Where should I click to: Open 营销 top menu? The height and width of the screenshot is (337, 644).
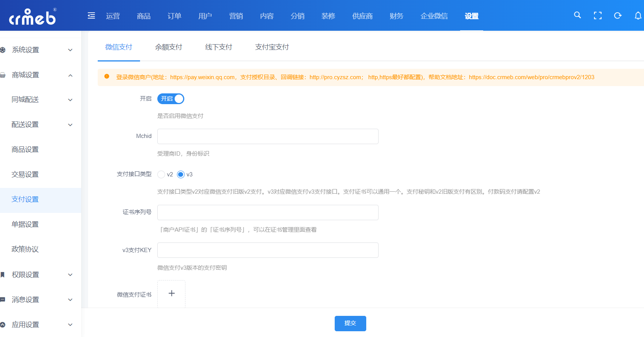coord(236,16)
